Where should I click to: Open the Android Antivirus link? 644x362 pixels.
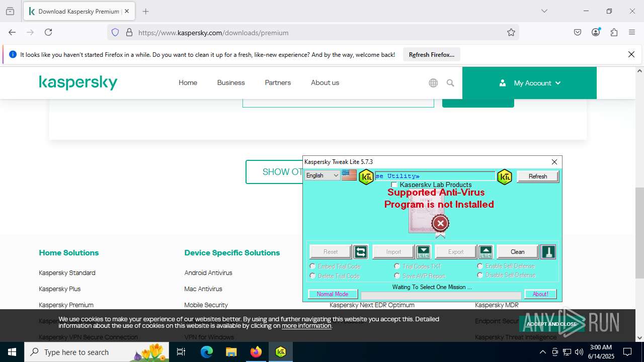pyautogui.click(x=208, y=273)
